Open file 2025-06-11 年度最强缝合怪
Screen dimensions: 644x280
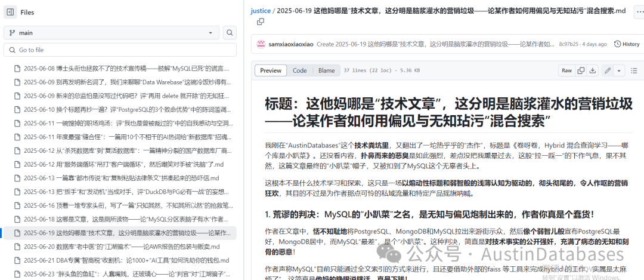[x=120, y=137]
